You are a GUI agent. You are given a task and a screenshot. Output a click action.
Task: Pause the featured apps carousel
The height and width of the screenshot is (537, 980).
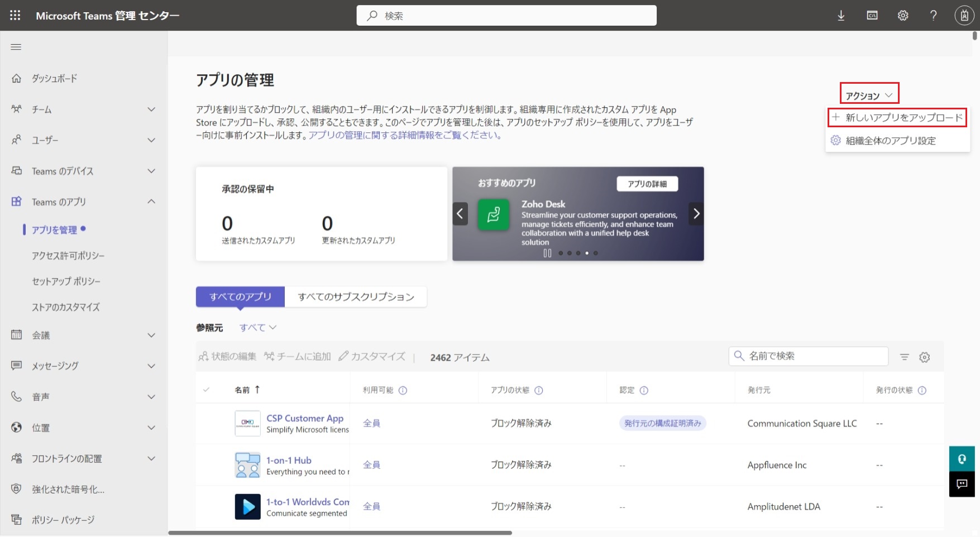(547, 253)
